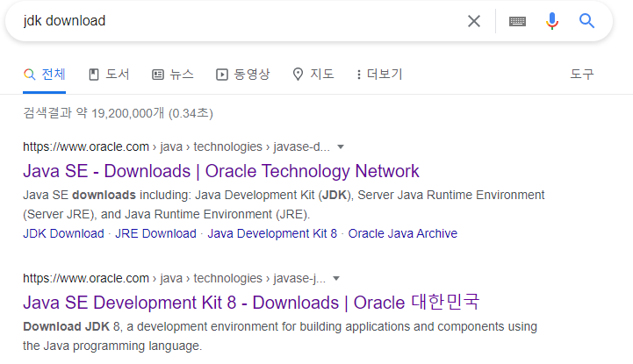Click the oracle.com javase-d... breadcrumb URL
The height and width of the screenshot is (364, 633).
coord(176,146)
